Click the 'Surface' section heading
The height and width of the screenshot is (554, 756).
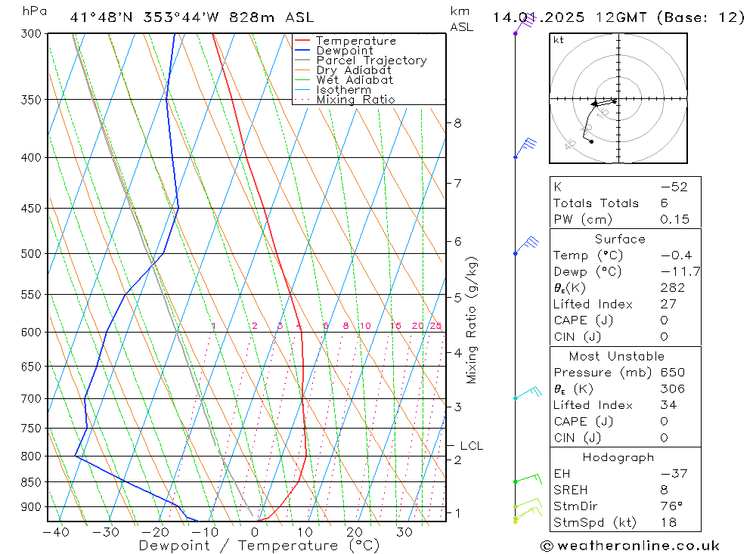tap(620, 239)
